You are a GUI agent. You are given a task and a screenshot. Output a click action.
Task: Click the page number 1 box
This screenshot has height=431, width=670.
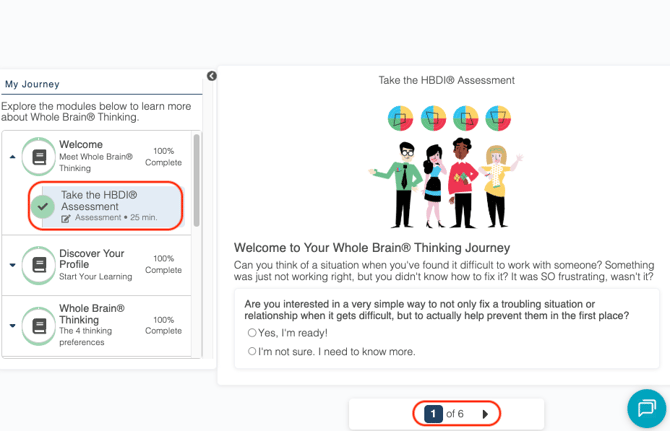(433, 414)
